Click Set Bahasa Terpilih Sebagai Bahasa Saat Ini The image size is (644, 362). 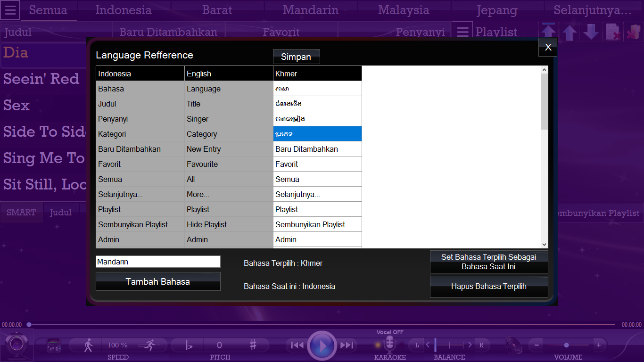(489, 262)
